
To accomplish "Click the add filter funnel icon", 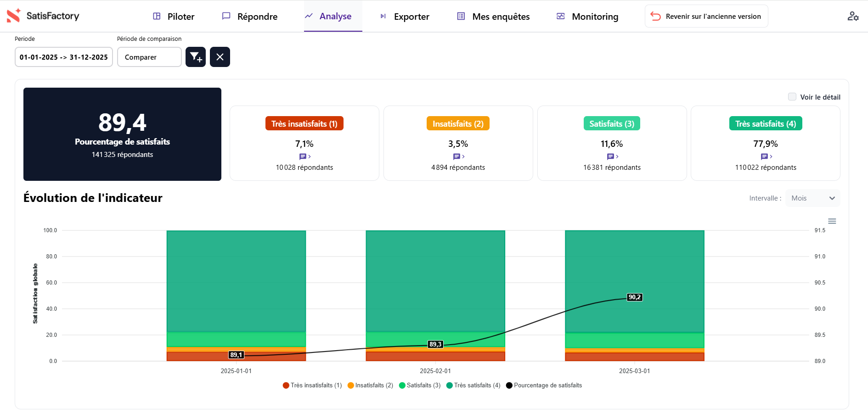I will 196,57.
